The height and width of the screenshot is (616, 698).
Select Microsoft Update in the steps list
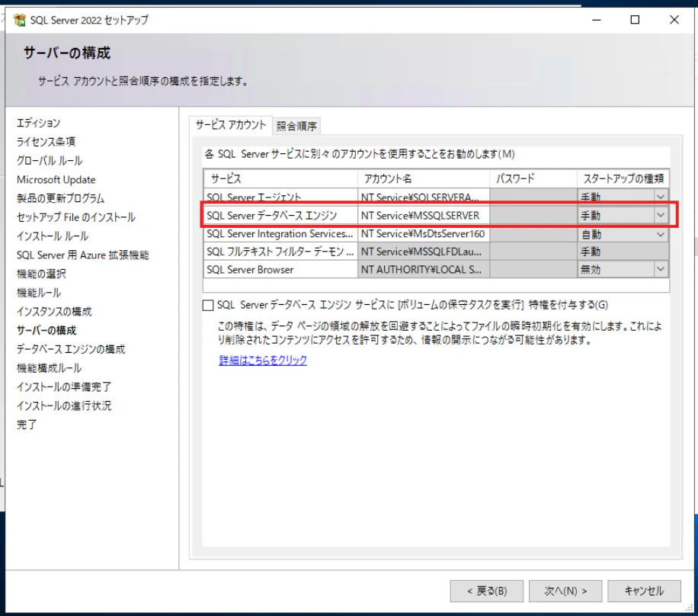tap(56, 179)
